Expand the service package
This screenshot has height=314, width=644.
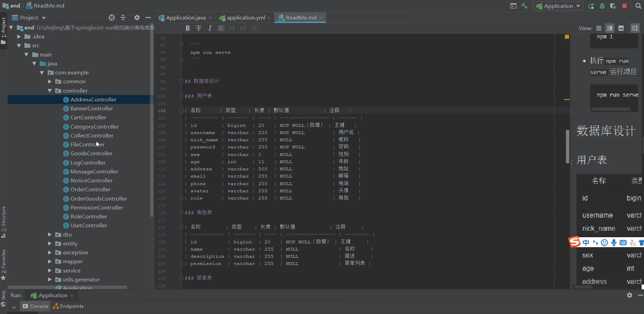point(50,270)
